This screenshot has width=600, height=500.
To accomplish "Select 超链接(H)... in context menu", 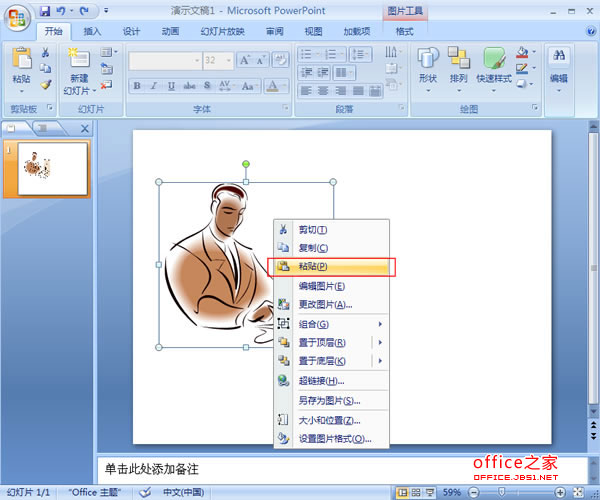I will point(332,381).
